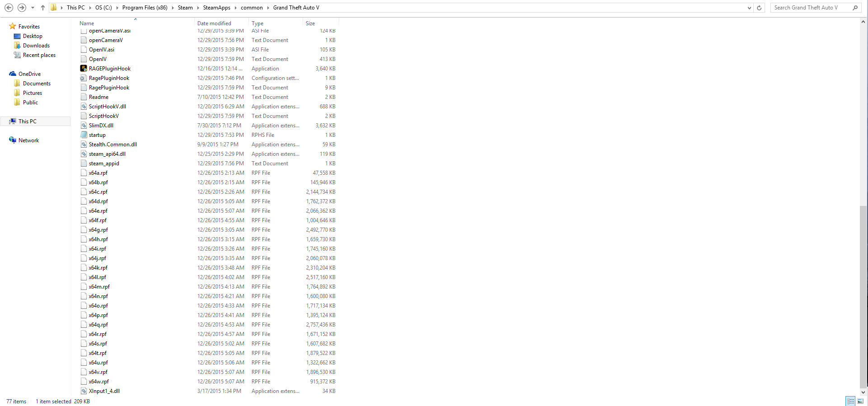868x406 pixels.
Task: Select This PC in navigation pane
Action: [27, 121]
